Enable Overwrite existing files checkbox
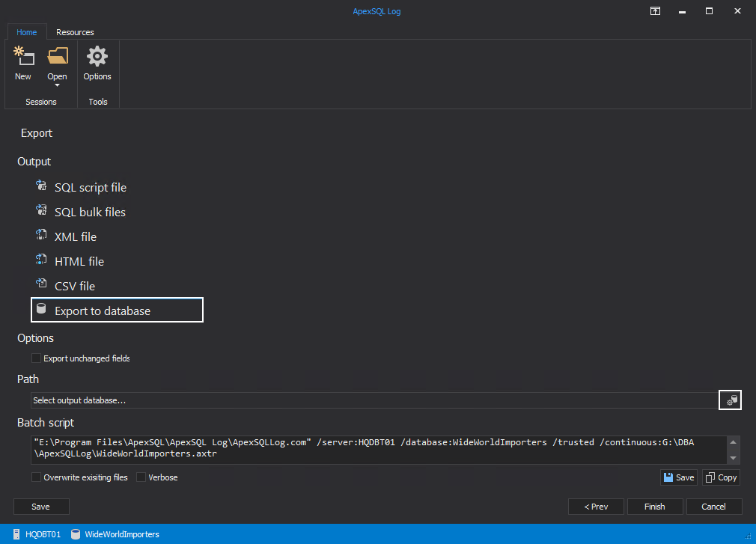The width and height of the screenshot is (756, 544). [36, 477]
